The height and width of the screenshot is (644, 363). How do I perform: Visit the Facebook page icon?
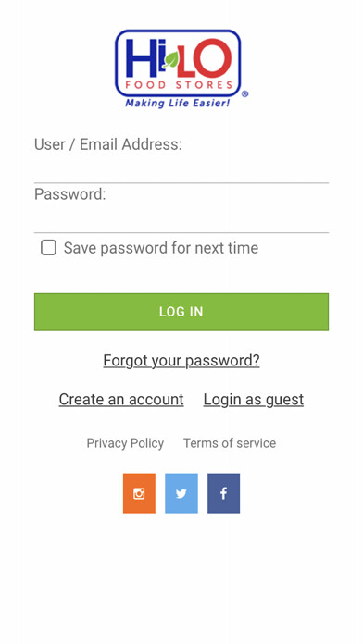pos(224,493)
